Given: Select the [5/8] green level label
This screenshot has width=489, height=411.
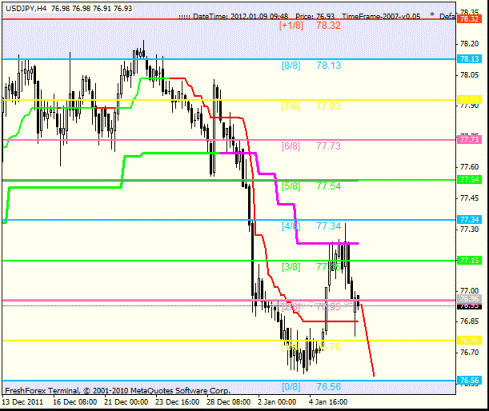Looking at the screenshot, I should pyautogui.click(x=291, y=186).
